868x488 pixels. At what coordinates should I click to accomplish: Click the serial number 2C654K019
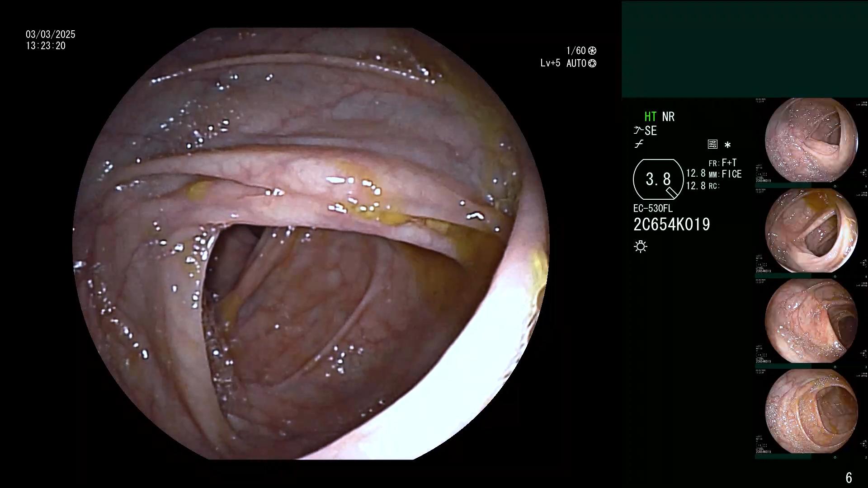(672, 225)
